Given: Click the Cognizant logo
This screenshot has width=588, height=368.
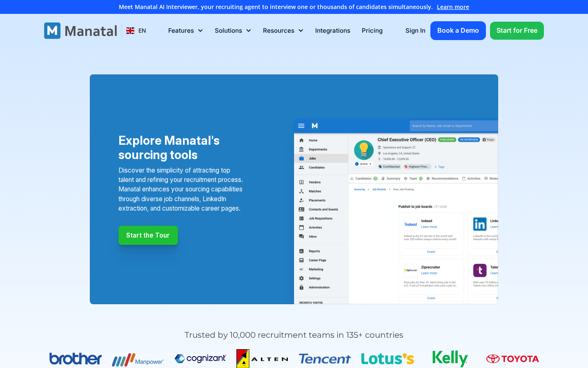Looking at the screenshot, I should pos(200,359).
